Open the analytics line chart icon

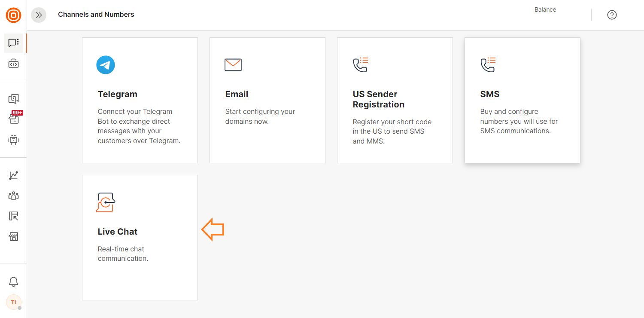click(13, 175)
